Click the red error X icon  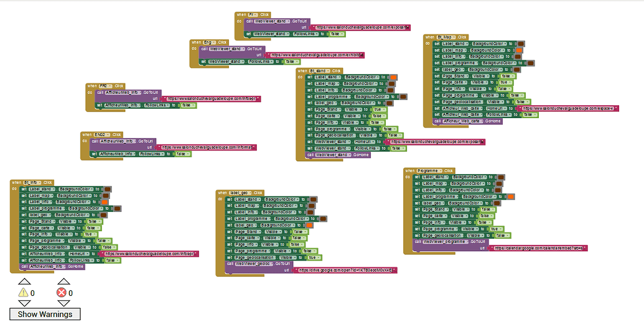[61, 292]
